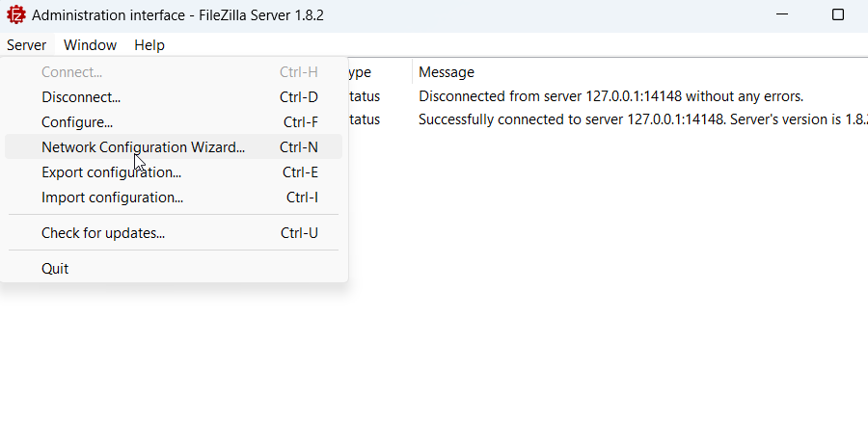
Task: Select Export configuration... menu entry
Action: [x=174, y=172]
